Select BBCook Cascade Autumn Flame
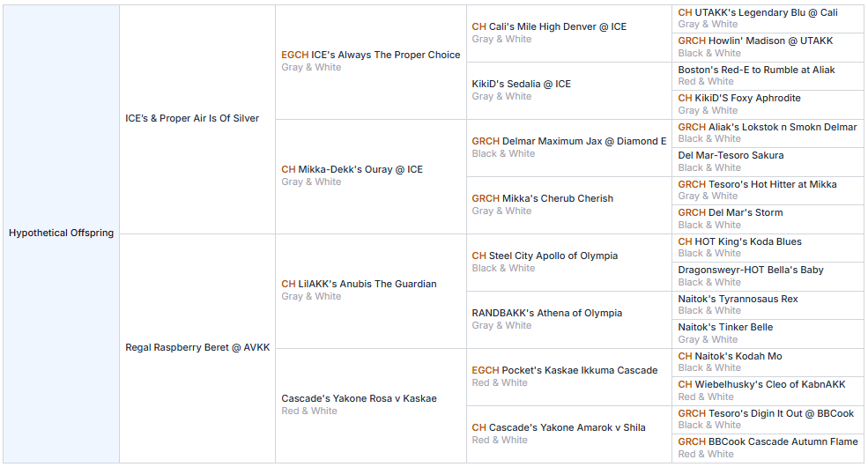Viewport: 868px width, 467px height. [x=782, y=441]
